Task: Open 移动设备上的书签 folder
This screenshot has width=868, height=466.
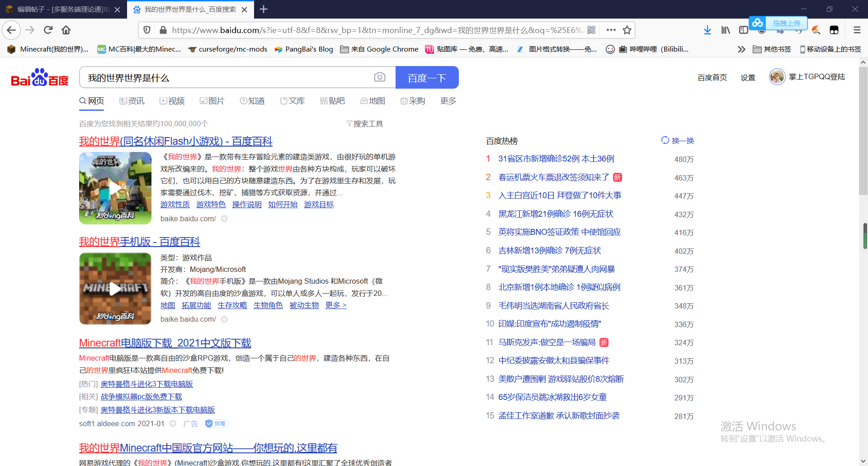Action: (x=830, y=49)
